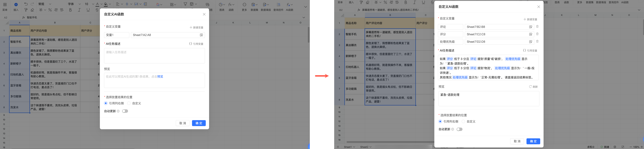Open 菜单 in the right window toolbar
The height and width of the screenshot is (149, 644).
pos(340,3)
